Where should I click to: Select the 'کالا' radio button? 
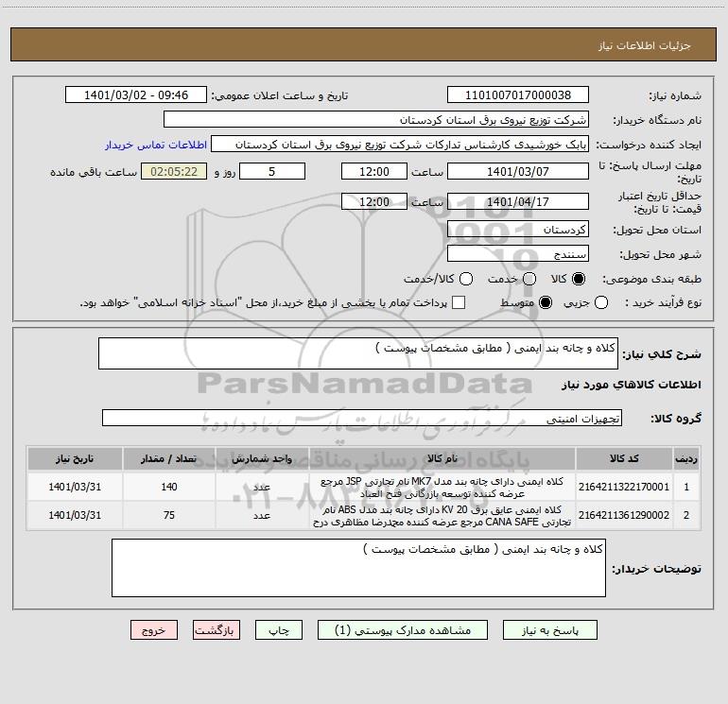pos(579,279)
